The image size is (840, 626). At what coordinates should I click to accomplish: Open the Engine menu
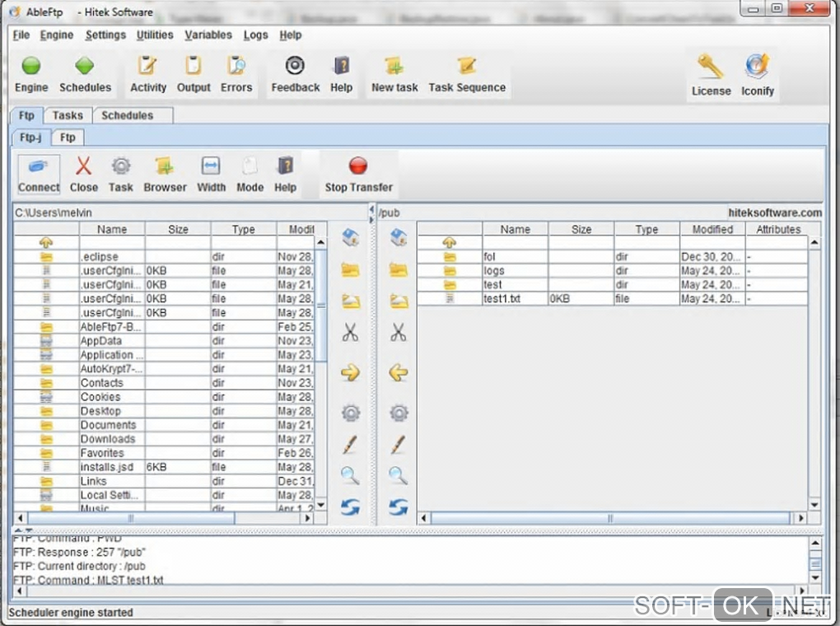[x=57, y=35]
